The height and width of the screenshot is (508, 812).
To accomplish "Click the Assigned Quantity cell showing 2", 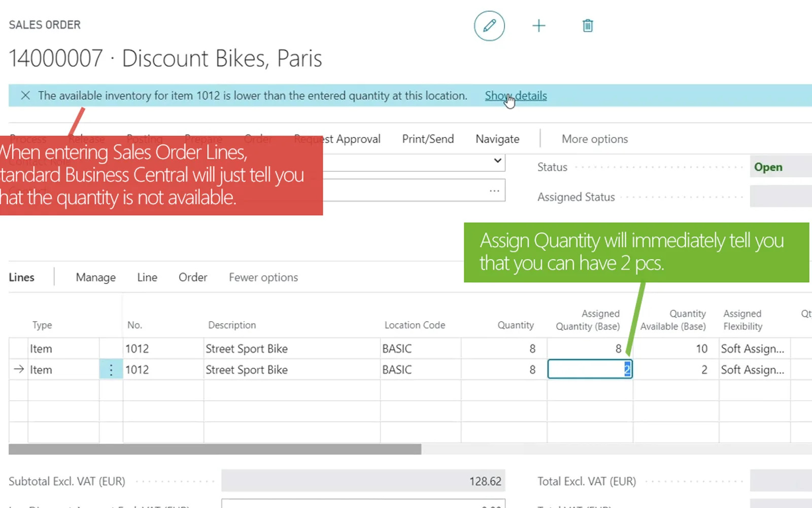I will [590, 369].
